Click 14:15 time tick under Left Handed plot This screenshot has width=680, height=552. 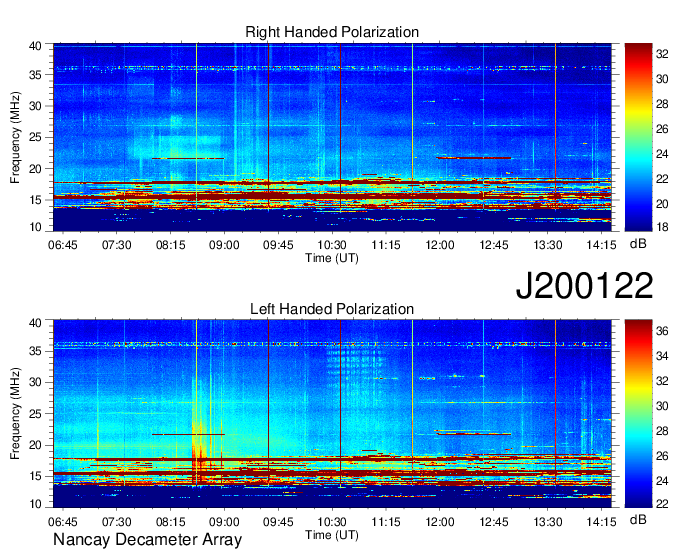coord(602,522)
